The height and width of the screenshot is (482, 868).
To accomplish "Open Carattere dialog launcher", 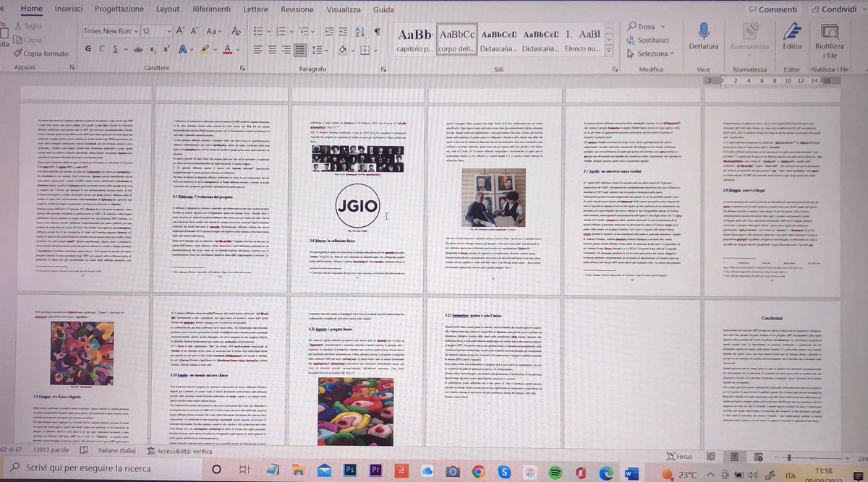I will click(242, 68).
